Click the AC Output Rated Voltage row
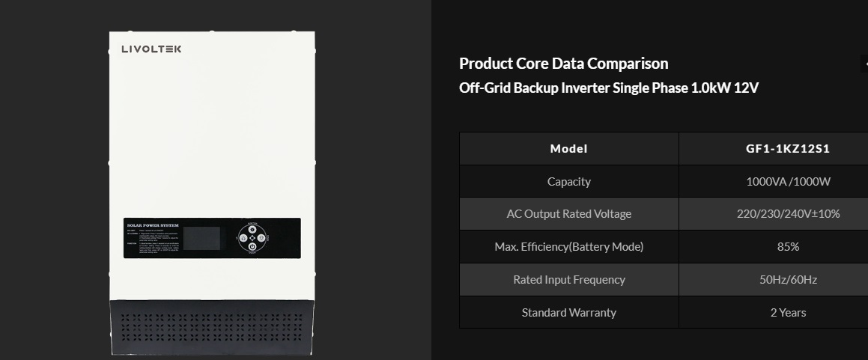This screenshot has width=868, height=360. pyautogui.click(x=568, y=214)
